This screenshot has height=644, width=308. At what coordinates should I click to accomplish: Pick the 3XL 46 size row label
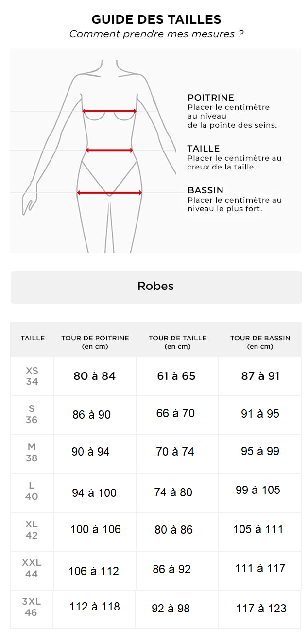pyautogui.click(x=31, y=607)
